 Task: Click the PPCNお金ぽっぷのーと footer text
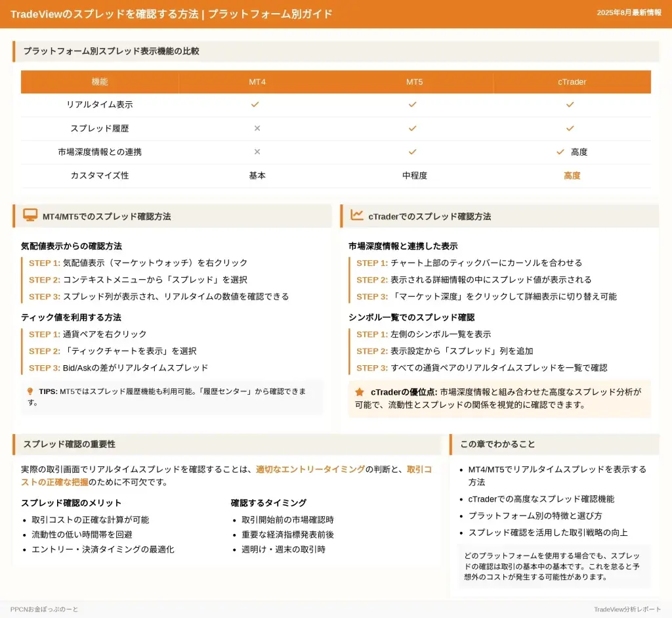pyautogui.click(x=44, y=609)
